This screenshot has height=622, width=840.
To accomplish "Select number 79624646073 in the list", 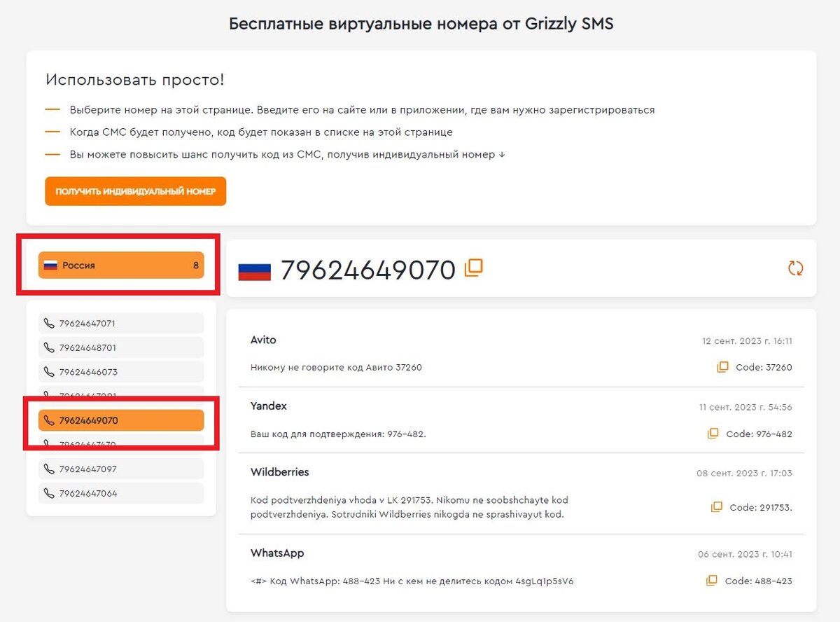I will [121, 372].
